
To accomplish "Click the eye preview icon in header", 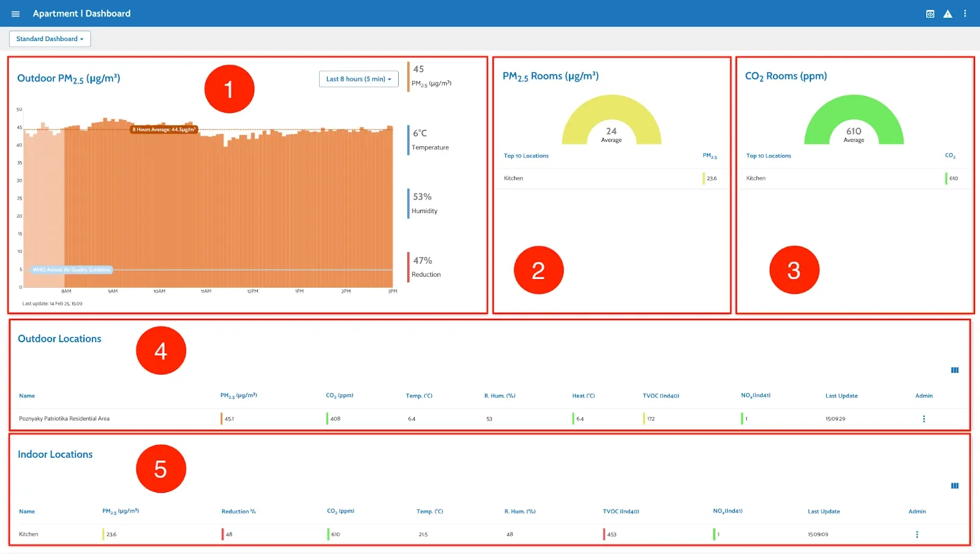I will pyautogui.click(x=930, y=13).
